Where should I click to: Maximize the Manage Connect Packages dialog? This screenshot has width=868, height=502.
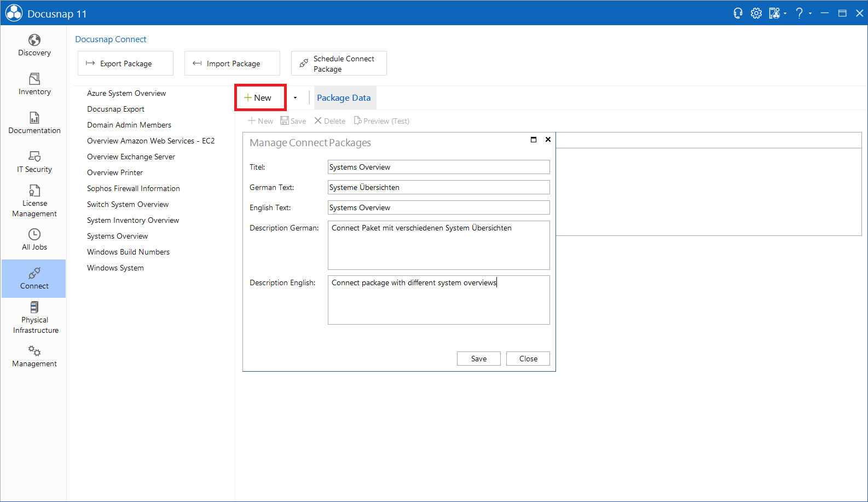tap(534, 140)
